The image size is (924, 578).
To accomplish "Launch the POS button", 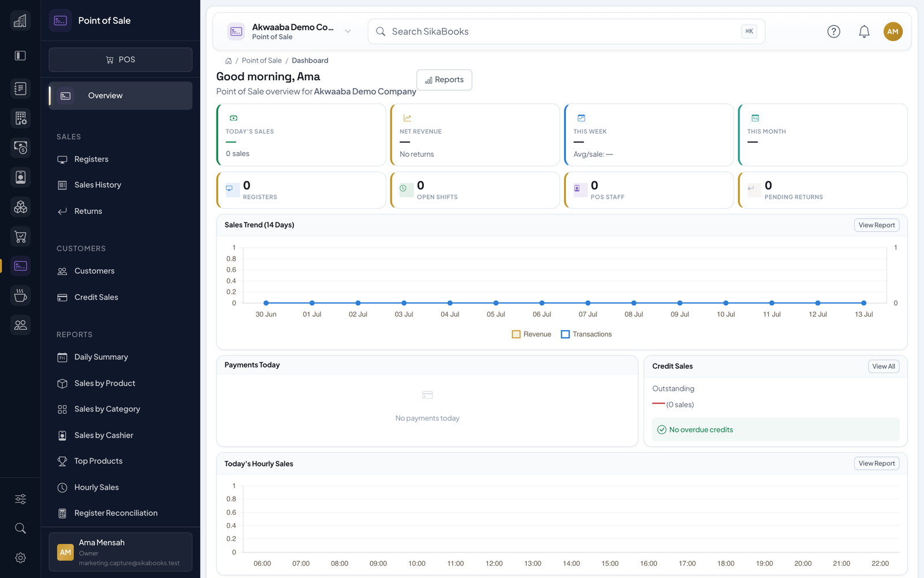I will [x=121, y=60].
